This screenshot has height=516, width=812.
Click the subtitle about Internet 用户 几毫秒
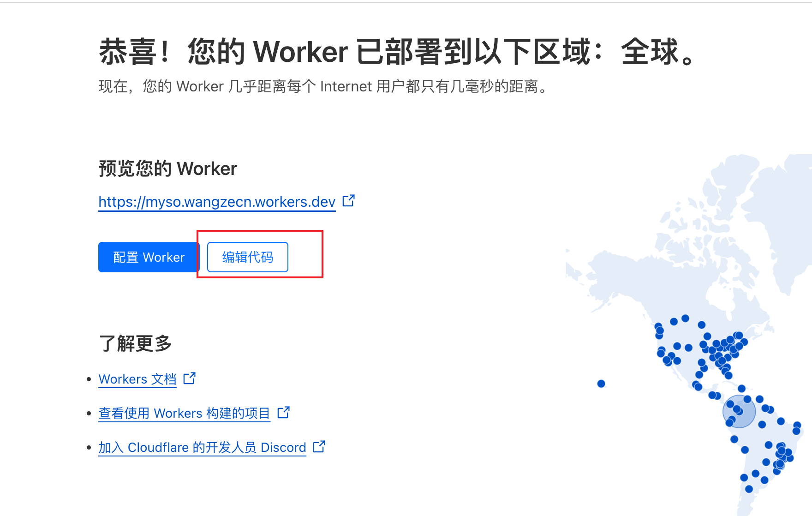point(323,86)
